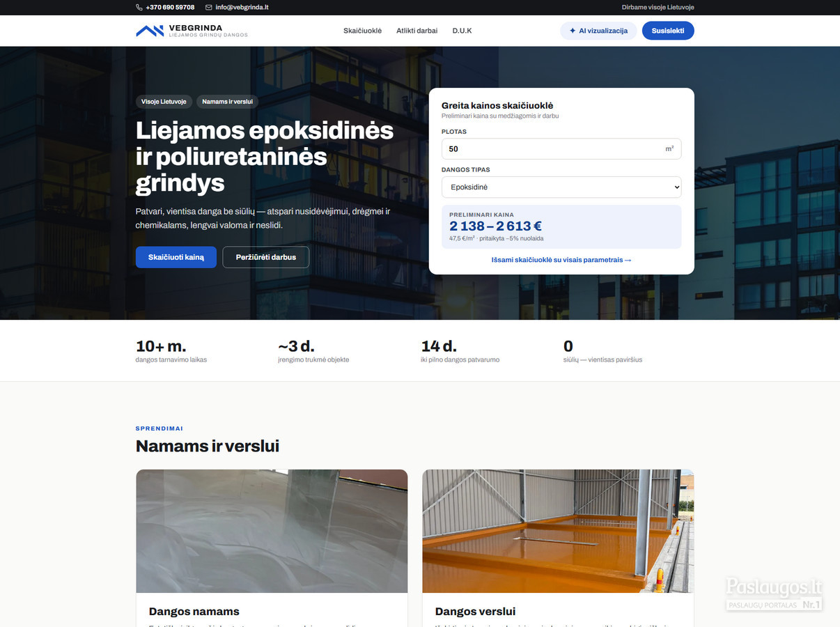This screenshot has height=627, width=840.
Task: Select the Namams ir verslui tag
Action: (227, 102)
